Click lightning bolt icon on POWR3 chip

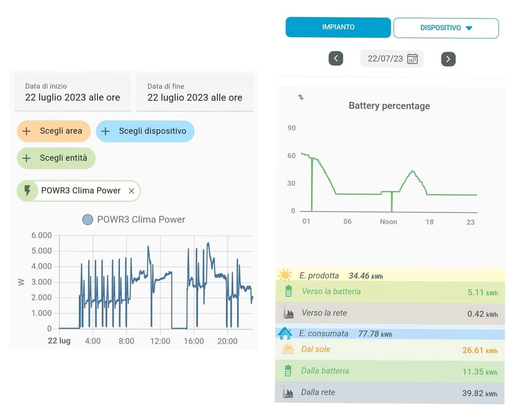pos(27,191)
